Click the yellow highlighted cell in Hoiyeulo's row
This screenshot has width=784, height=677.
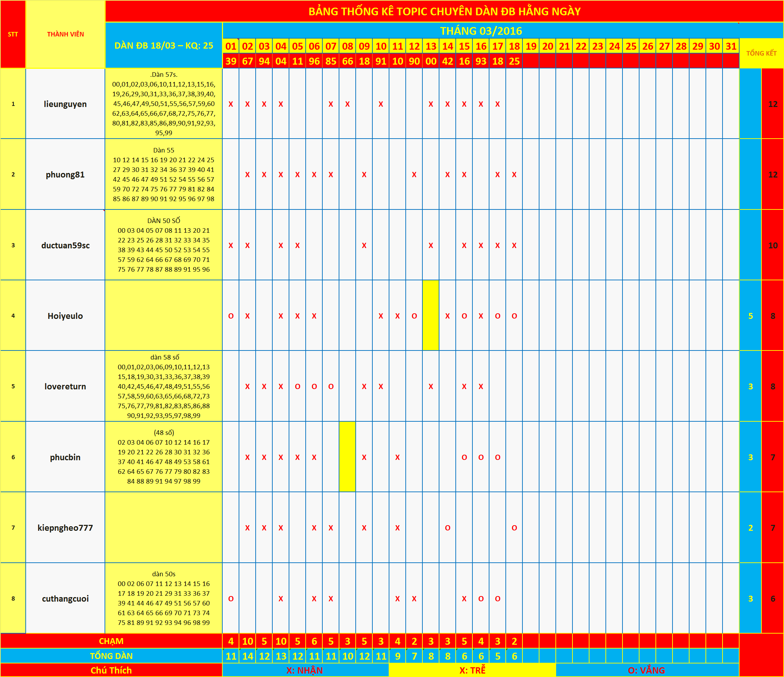(431, 316)
